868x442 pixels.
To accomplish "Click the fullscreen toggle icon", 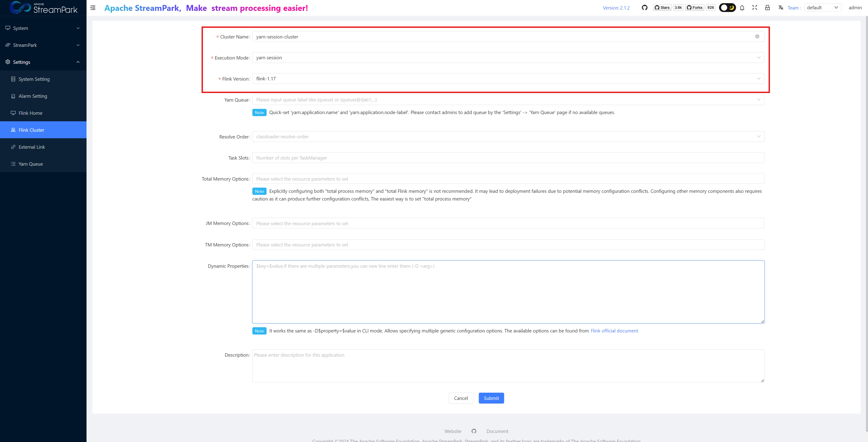I will (x=754, y=8).
